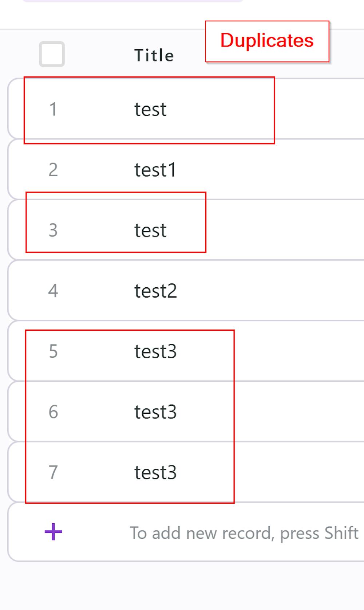Click row number 2
Screen dimensions: 364x610
(53, 170)
